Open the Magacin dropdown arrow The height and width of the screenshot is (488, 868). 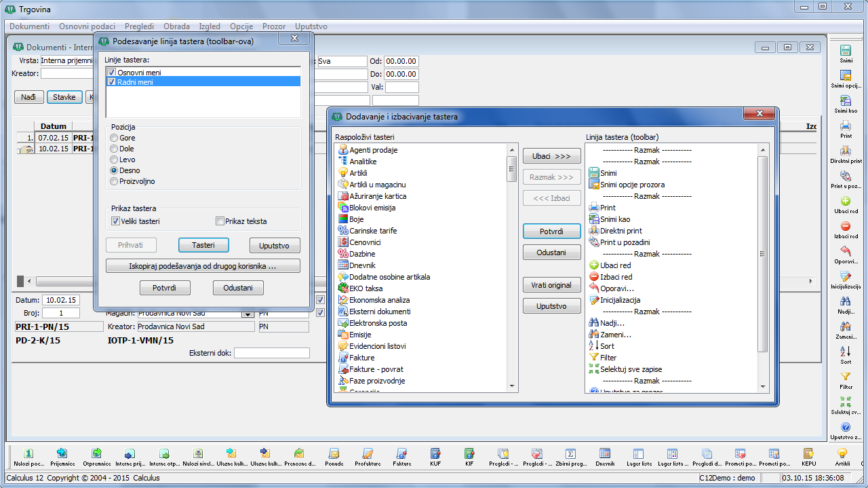[x=248, y=314]
